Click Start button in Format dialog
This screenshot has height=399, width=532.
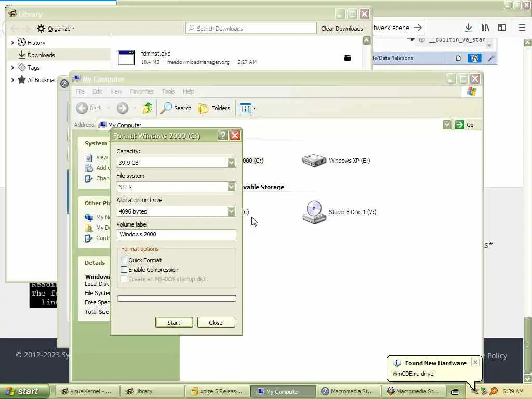[x=174, y=322]
